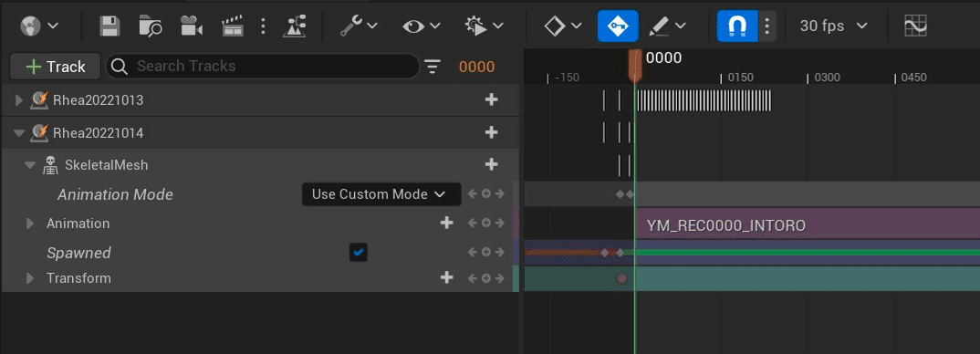Click the 0450 ruler mark

(913, 78)
